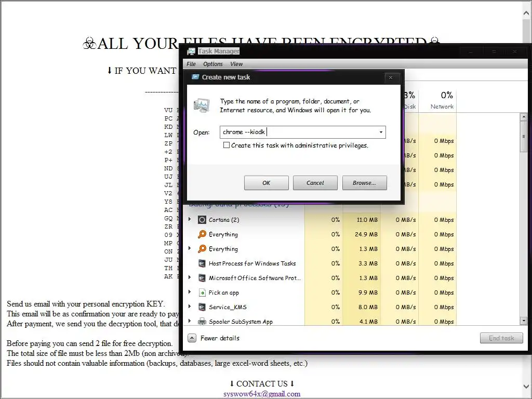Viewport: 532px width, 399px height.
Task: Click the Microsoft Office Software Protection icon
Action: [x=202, y=278]
